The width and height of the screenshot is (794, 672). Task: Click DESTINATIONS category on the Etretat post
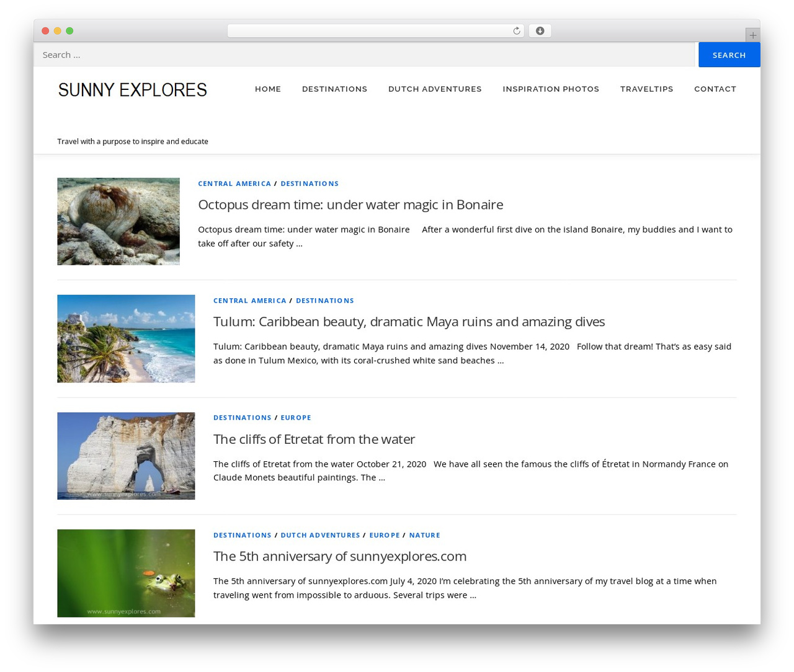coord(243,418)
